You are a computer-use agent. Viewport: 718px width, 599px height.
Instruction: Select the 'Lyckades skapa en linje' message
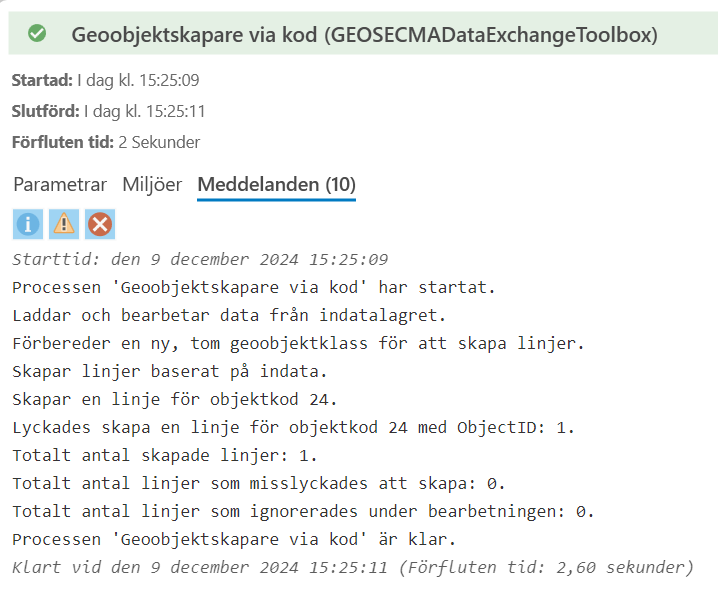(294, 428)
